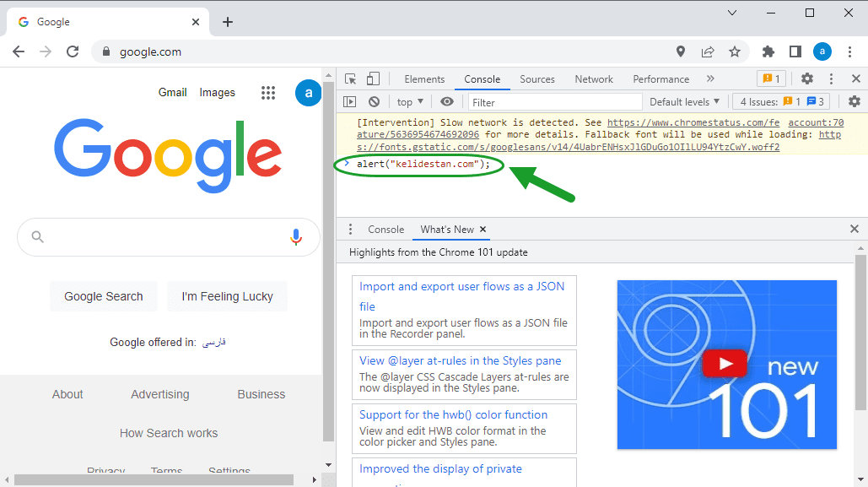Close the Google browser tab

tap(196, 22)
